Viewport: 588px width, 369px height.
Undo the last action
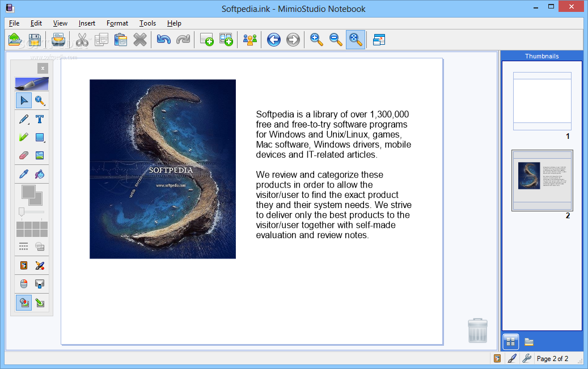163,39
